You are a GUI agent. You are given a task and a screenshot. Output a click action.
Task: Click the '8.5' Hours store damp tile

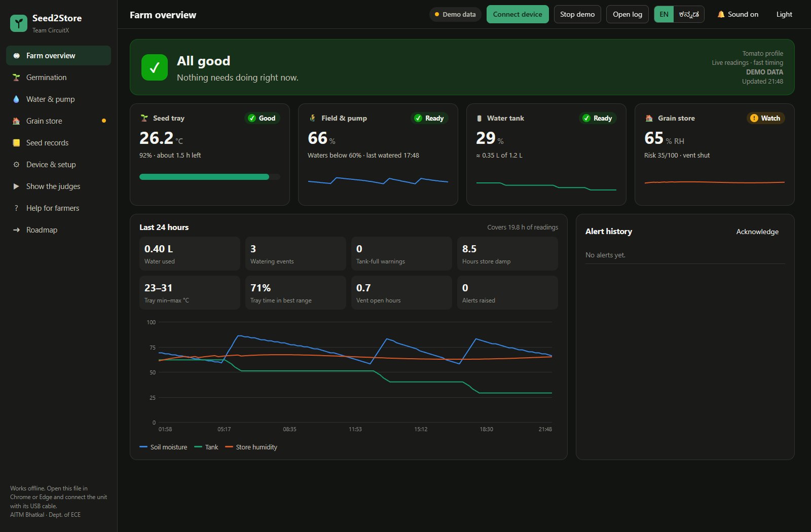507,253
